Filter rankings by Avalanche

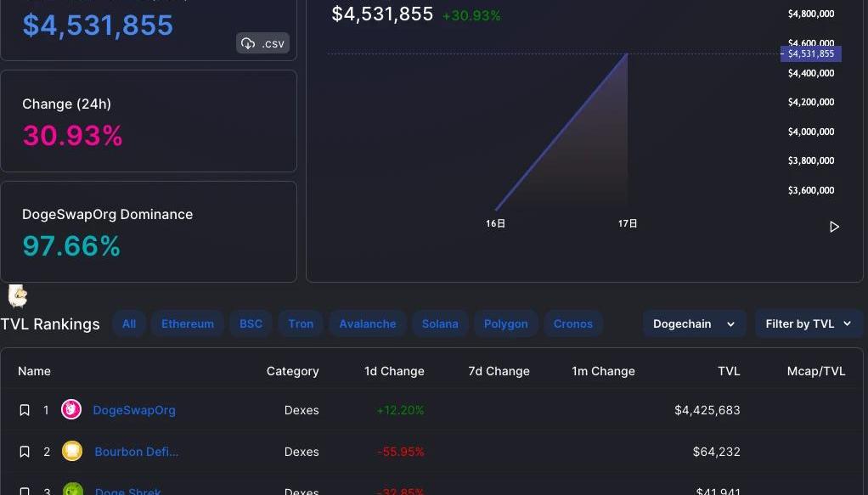pyautogui.click(x=368, y=323)
